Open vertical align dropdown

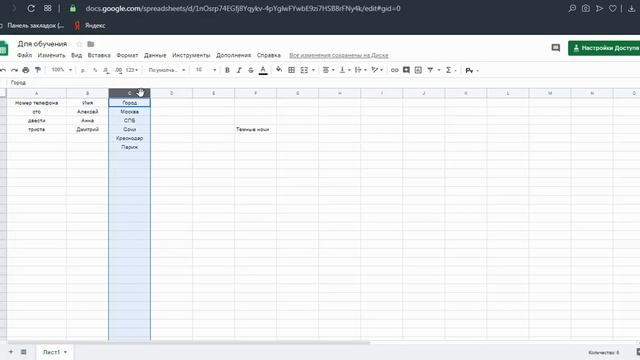[x=345, y=70]
